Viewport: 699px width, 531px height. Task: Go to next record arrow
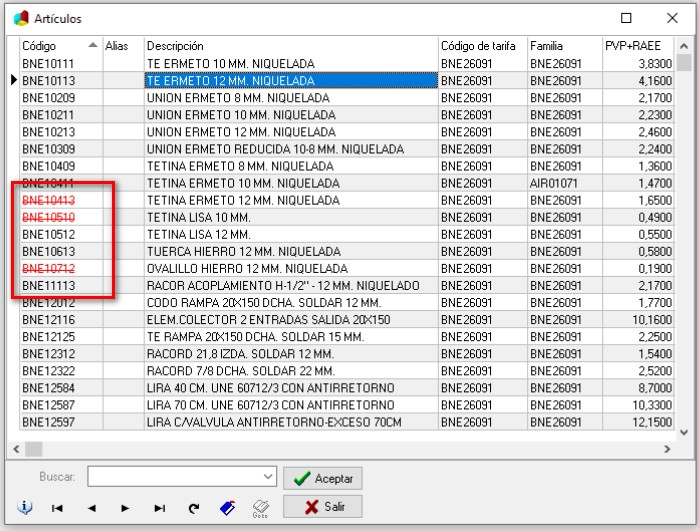125,508
